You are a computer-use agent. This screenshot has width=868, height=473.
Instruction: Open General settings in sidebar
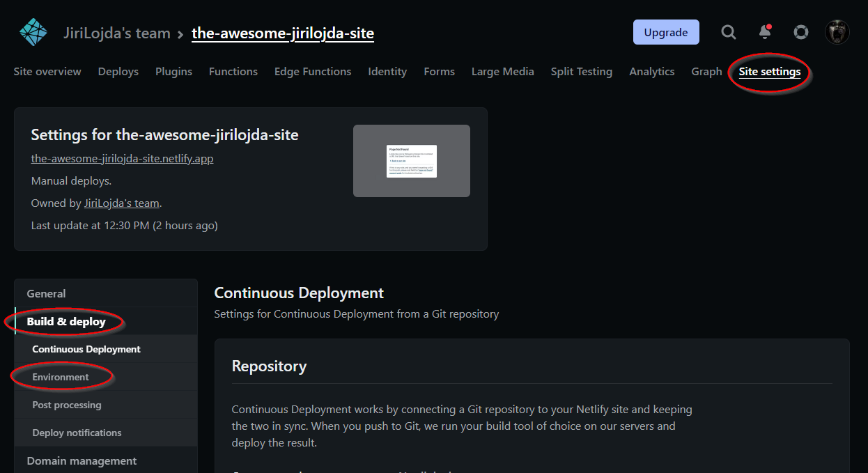(106, 293)
